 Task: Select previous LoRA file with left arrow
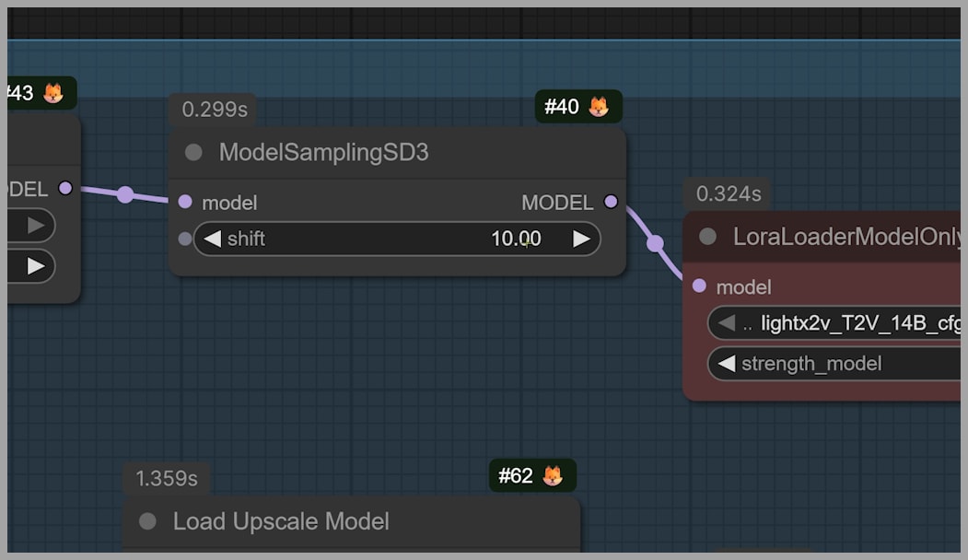click(727, 323)
